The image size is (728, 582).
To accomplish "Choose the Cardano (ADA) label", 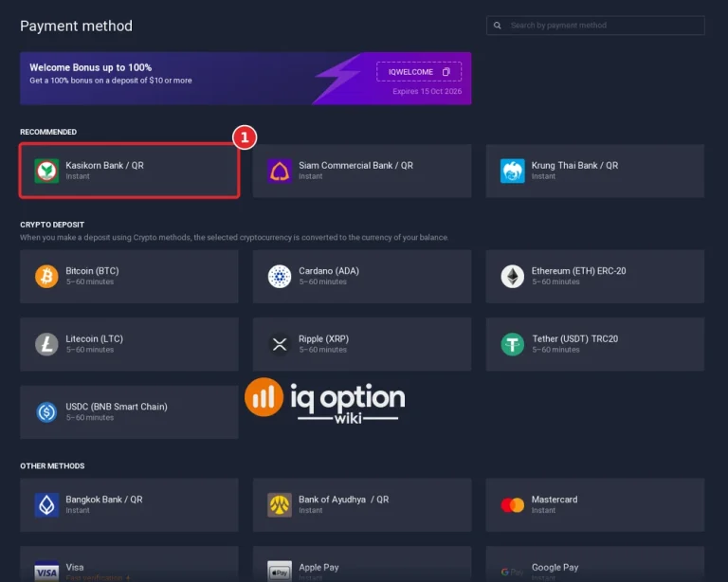I will (x=329, y=271).
